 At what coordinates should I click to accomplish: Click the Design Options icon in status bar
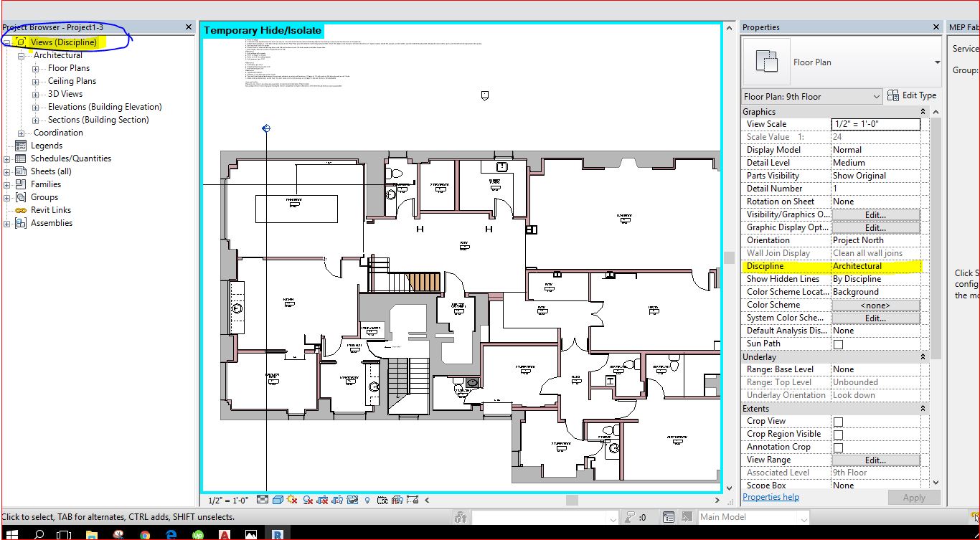click(669, 517)
